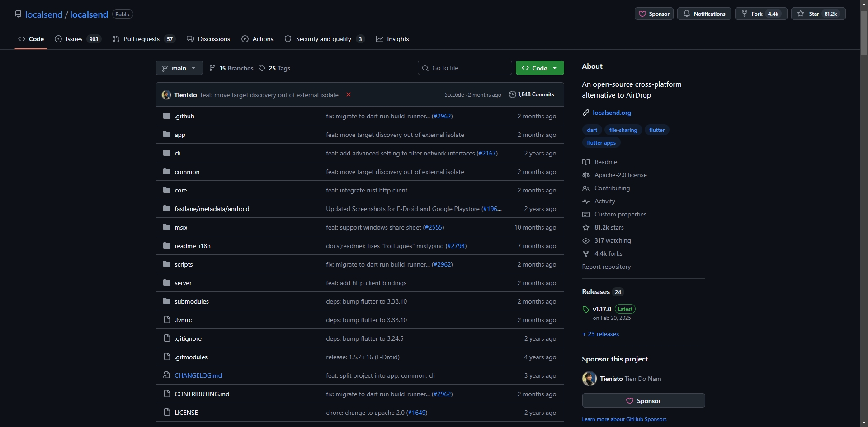Click the scale icon beside Apache-2.0 license
Viewport: 868px width, 427px height.
pos(586,175)
